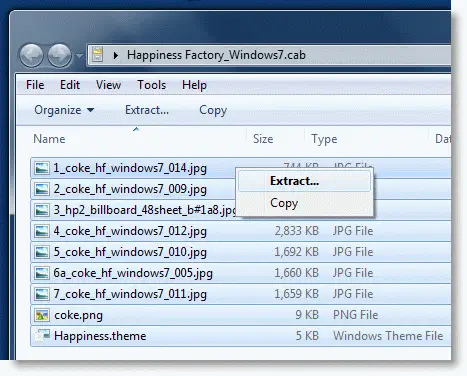
Task: Sort by the Type column header
Action: tap(324, 139)
